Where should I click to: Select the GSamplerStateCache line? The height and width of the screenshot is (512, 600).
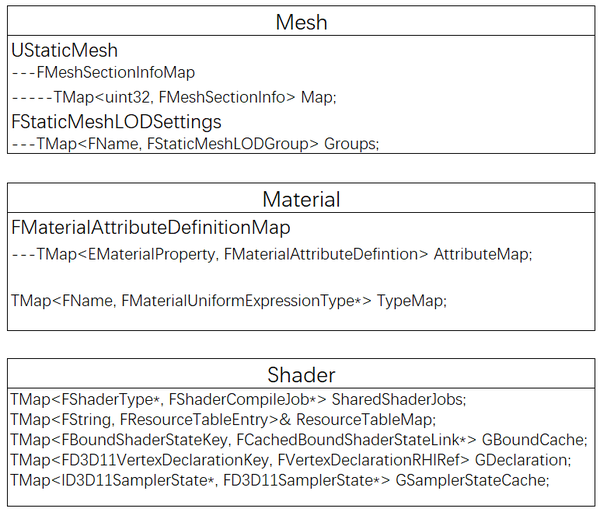point(279,481)
